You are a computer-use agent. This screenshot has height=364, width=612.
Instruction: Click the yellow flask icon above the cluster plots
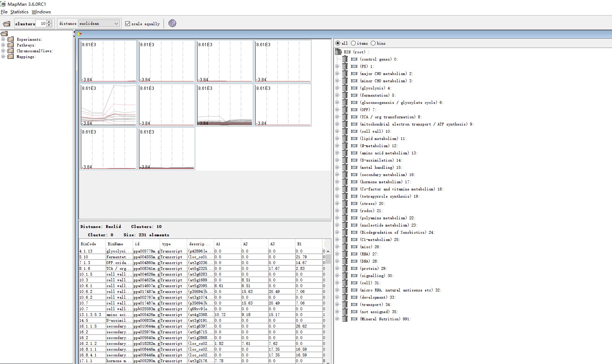point(79,34)
